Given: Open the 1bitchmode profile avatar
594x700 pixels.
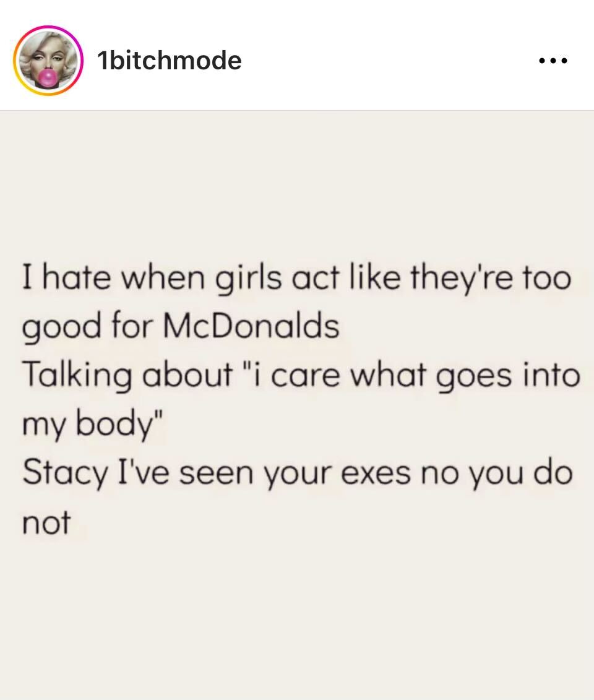Looking at the screenshot, I should [48, 60].
